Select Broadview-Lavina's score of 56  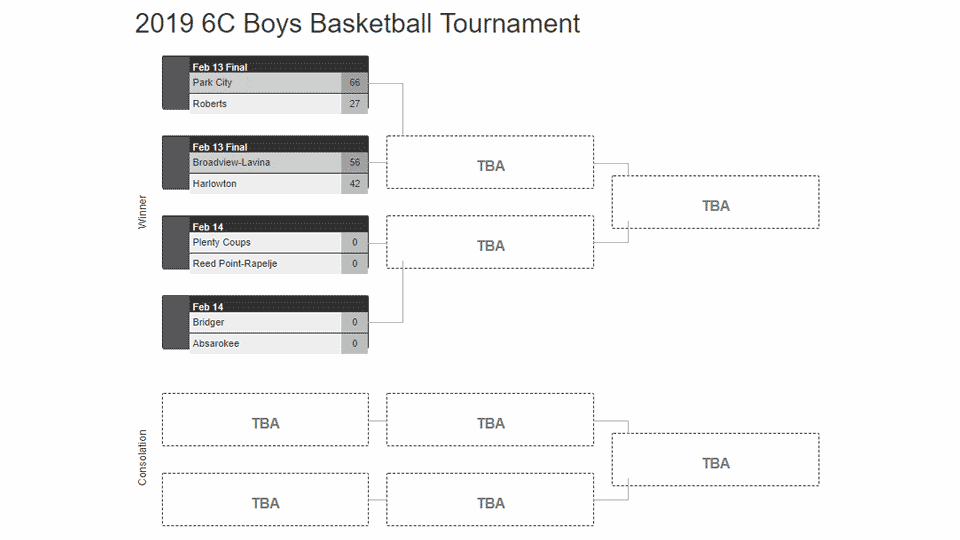pos(355,163)
